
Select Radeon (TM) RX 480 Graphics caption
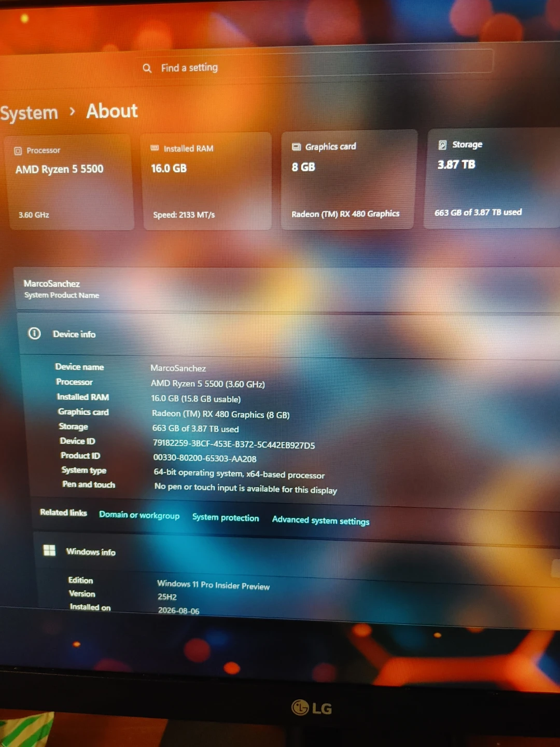(345, 214)
